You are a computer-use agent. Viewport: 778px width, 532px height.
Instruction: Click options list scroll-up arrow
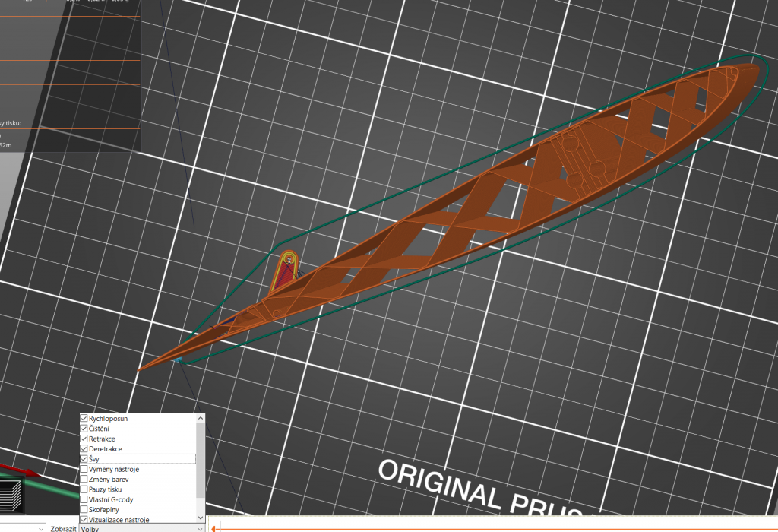pos(201,418)
